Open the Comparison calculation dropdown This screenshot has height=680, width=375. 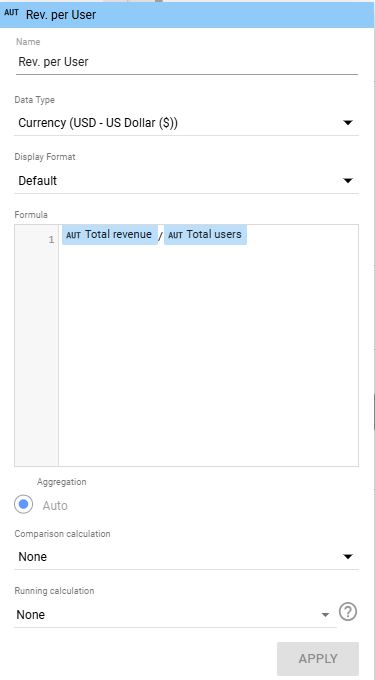pyautogui.click(x=186, y=557)
